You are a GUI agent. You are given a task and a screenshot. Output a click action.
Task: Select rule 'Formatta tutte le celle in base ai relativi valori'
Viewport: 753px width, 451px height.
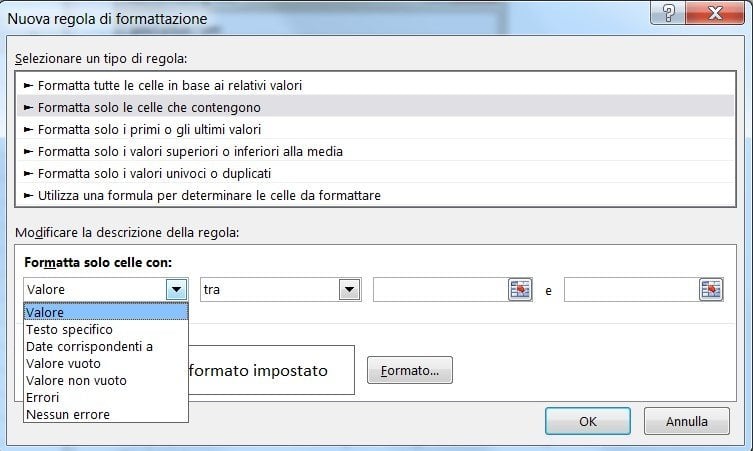376,85
